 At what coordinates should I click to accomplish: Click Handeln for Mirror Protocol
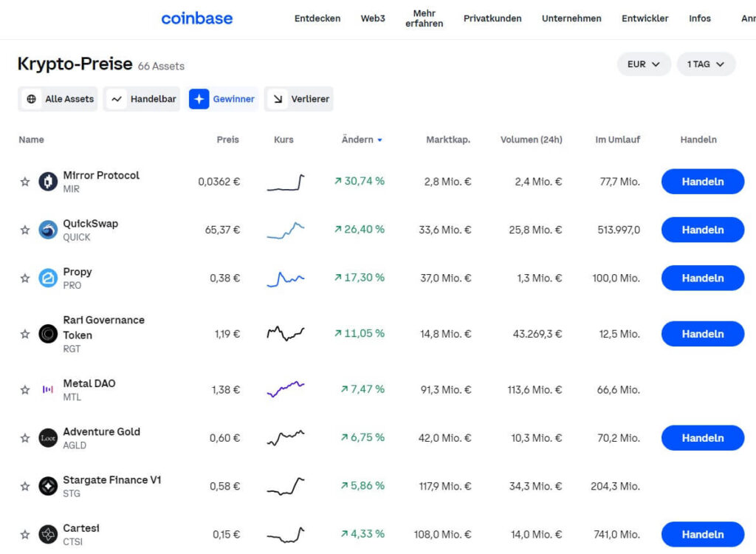703,182
